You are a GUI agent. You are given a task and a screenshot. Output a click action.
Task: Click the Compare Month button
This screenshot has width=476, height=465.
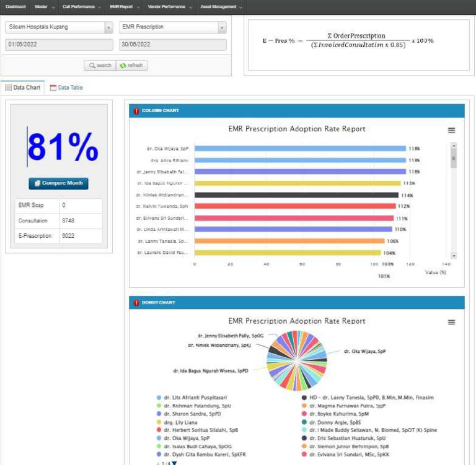click(x=58, y=183)
